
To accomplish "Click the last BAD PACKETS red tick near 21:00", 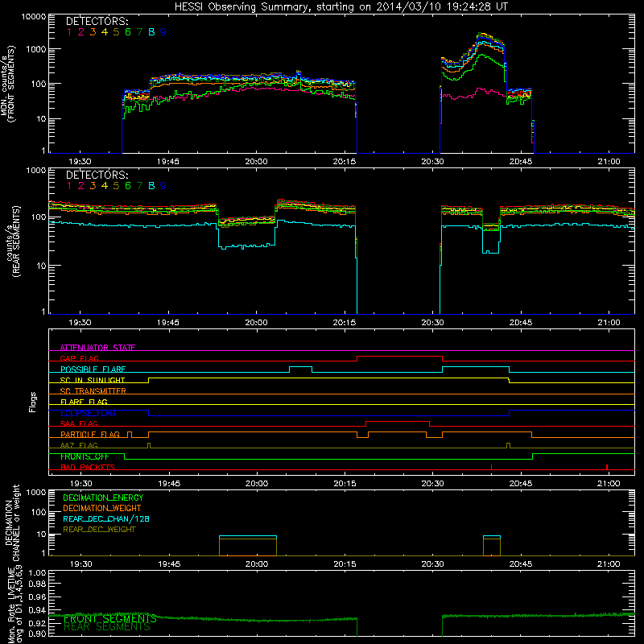I will (607, 467).
